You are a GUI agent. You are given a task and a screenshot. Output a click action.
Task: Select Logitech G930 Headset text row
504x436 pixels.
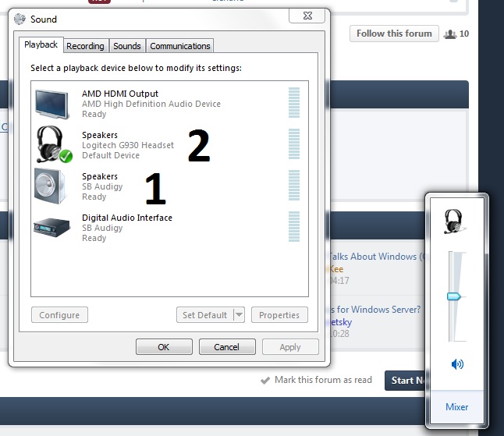pyautogui.click(x=128, y=145)
